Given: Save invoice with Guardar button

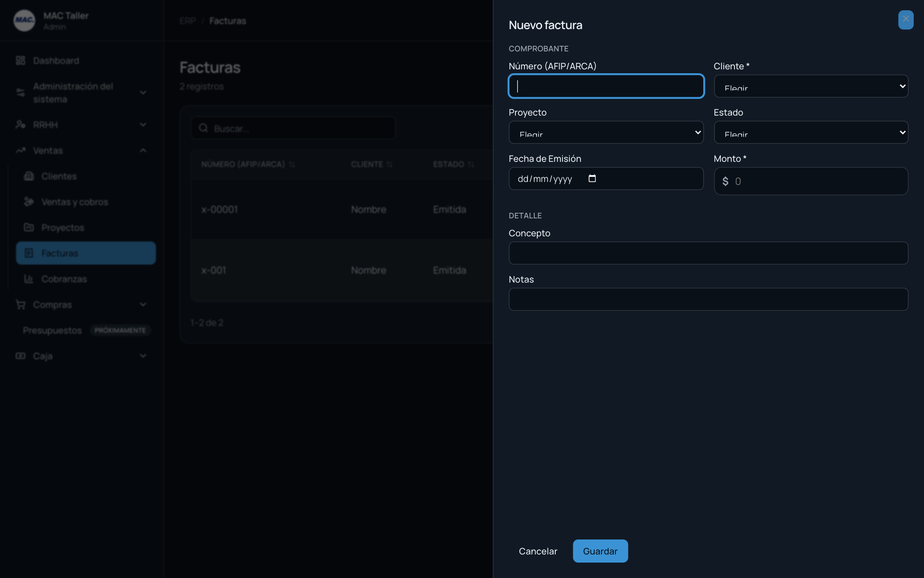Looking at the screenshot, I should tap(600, 551).
